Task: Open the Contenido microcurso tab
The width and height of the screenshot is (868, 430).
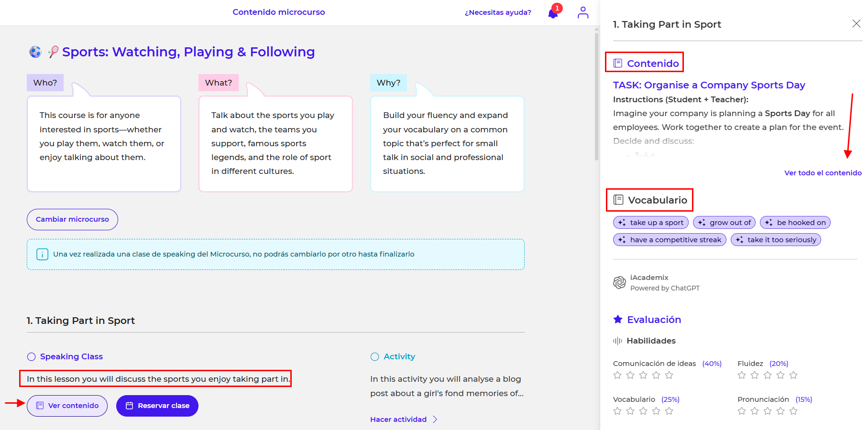Action: point(278,12)
